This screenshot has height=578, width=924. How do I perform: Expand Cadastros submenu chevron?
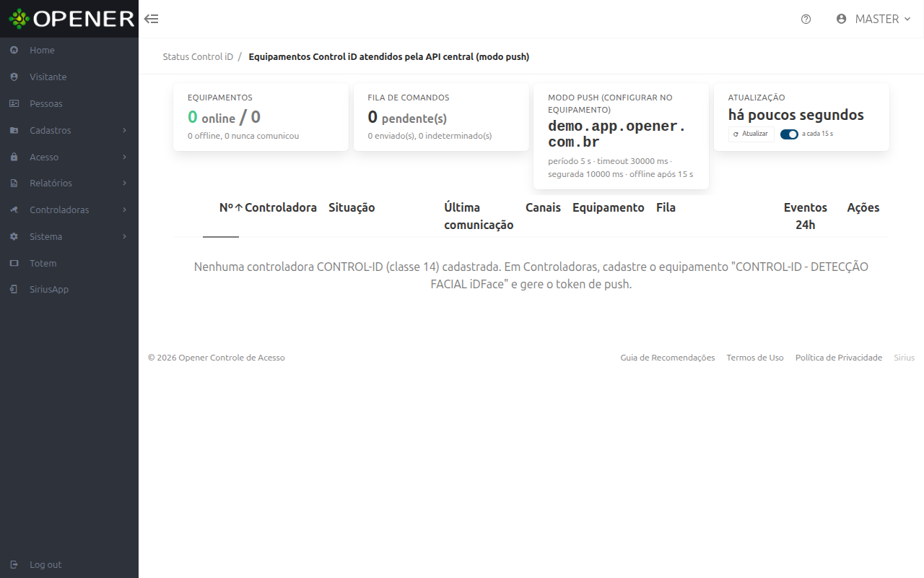tap(125, 130)
